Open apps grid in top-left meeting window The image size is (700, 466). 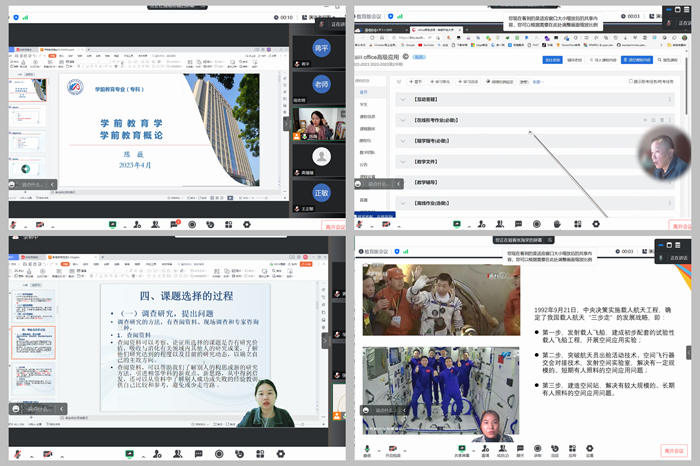(x=229, y=225)
